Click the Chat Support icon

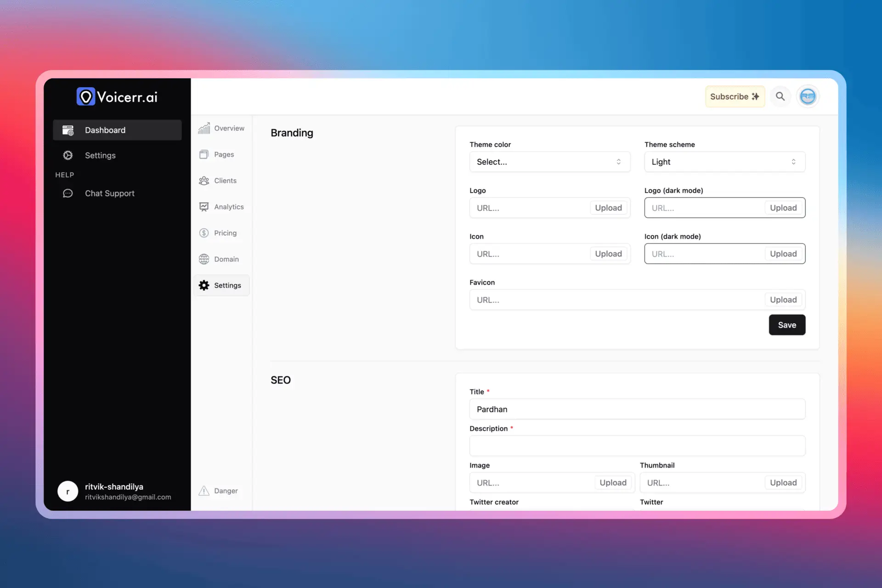[x=68, y=193]
